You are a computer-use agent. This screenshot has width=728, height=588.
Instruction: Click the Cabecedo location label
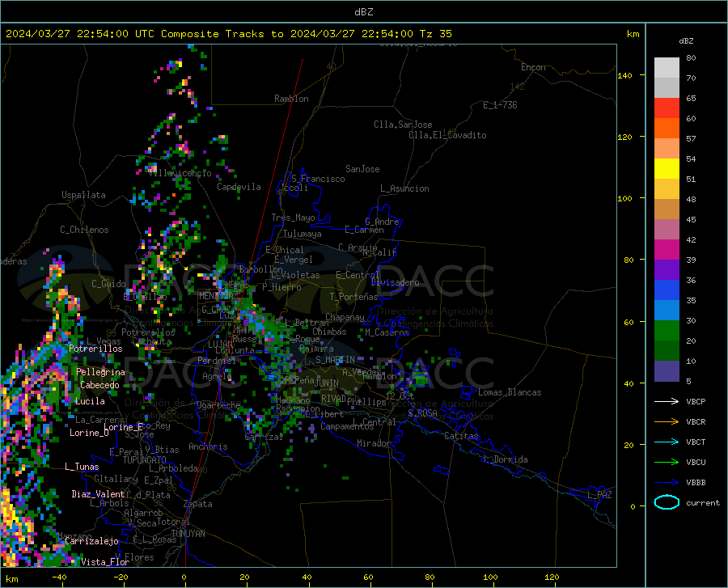[99, 385]
